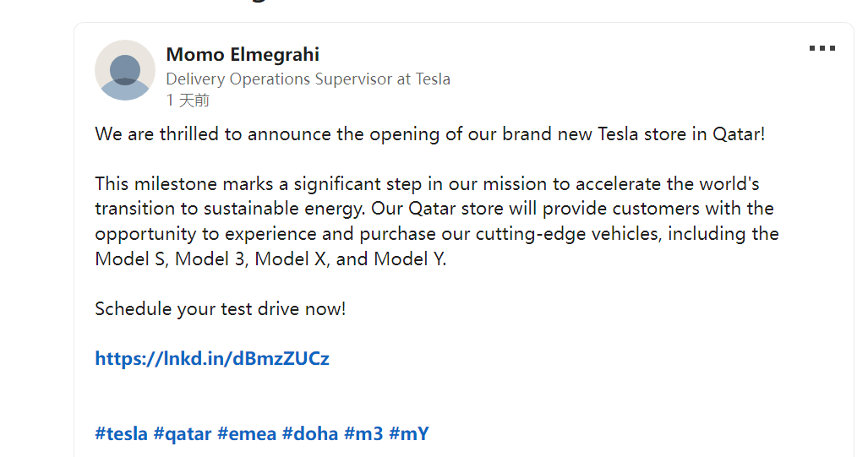This screenshot has height=457, width=868.
Task: Open the #tesla hashtag
Action: click(x=121, y=433)
